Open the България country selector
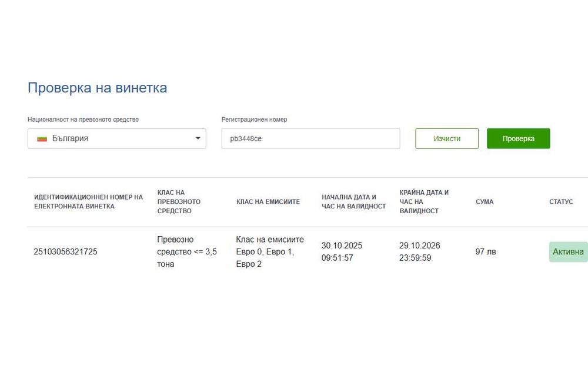 pos(116,139)
